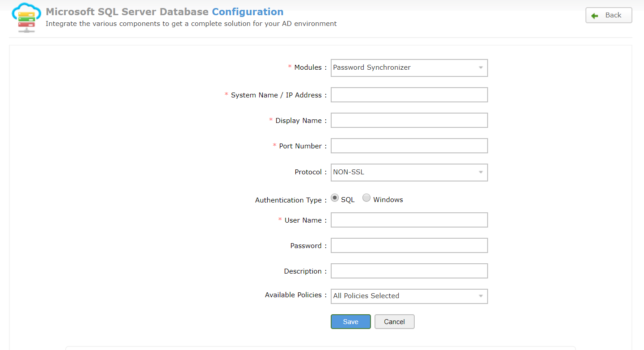
Task: Click the cloud server database icon
Action: [26, 18]
